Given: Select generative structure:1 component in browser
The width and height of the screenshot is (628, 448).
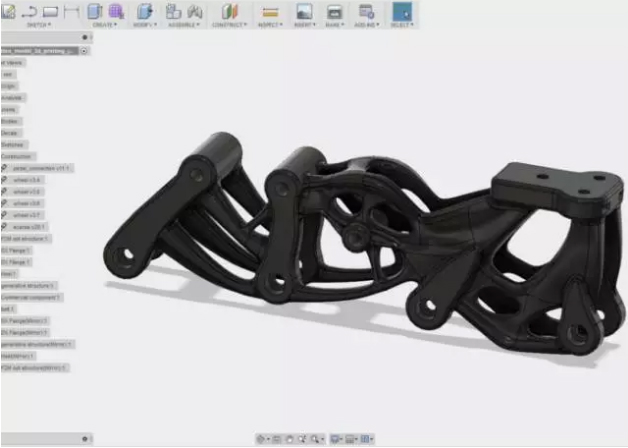Looking at the screenshot, I should pos(30,285).
